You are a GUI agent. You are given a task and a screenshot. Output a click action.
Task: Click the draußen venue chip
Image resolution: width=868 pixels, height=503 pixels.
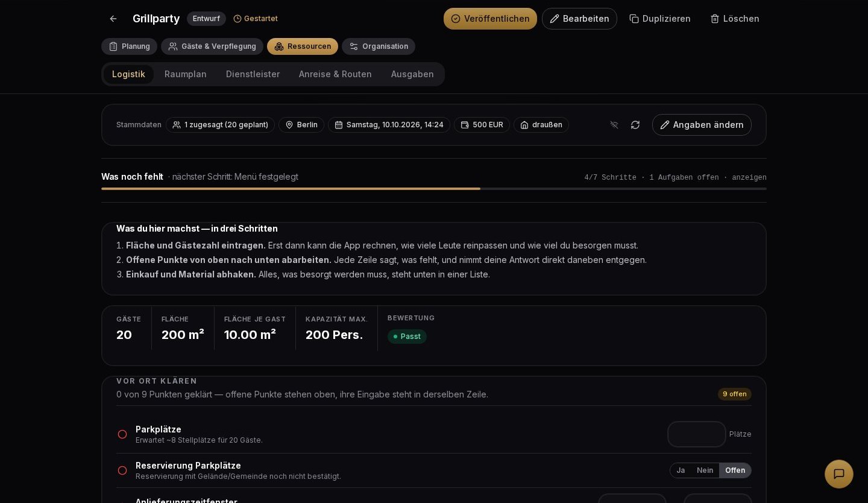click(541, 125)
